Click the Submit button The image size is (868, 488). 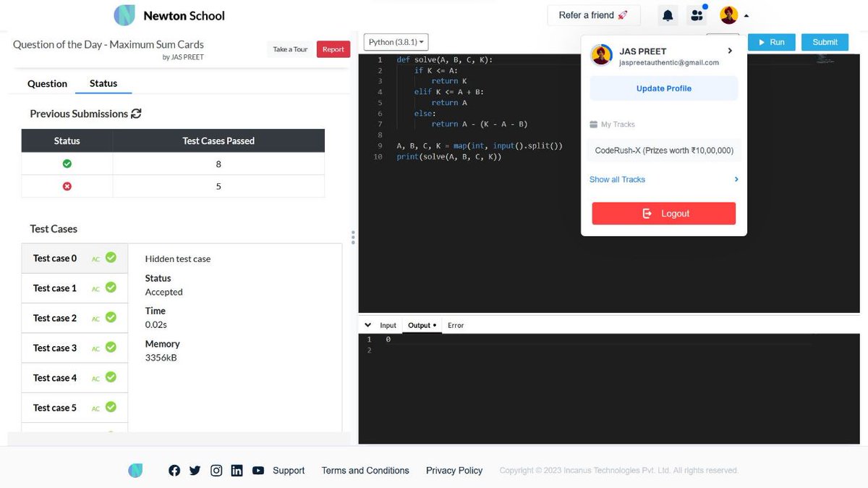(824, 42)
